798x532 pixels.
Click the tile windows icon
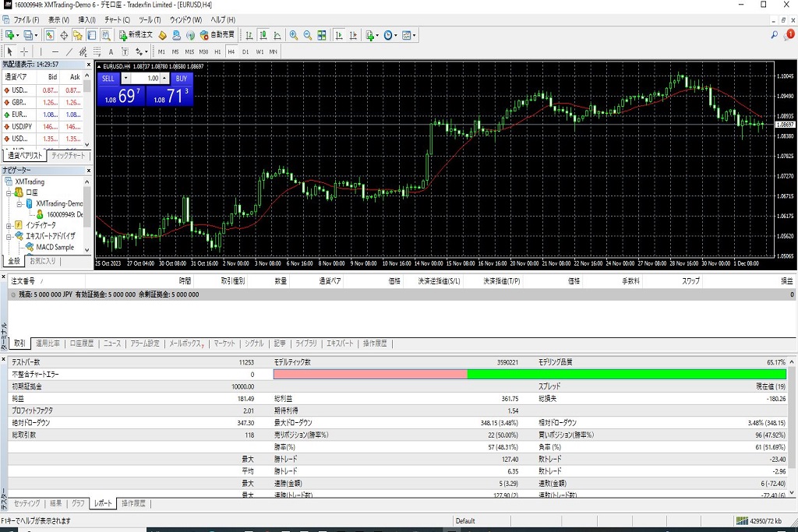322,35
